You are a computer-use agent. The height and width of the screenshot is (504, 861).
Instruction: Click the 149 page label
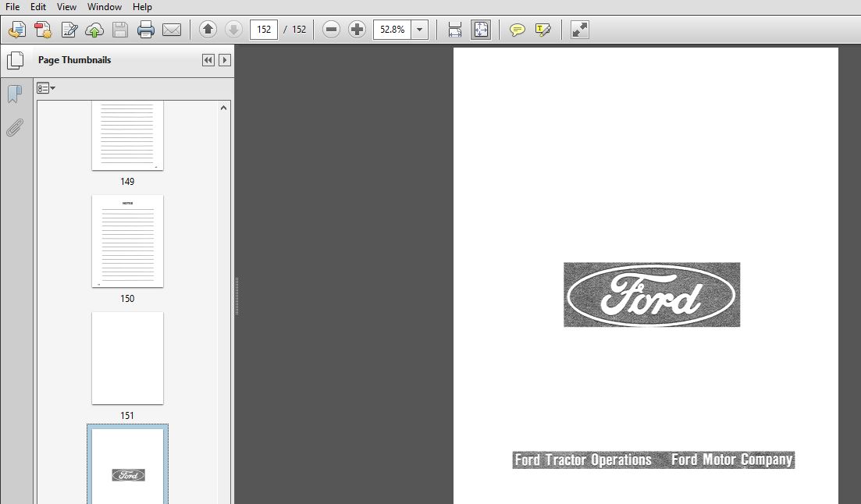[x=127, y=182]
